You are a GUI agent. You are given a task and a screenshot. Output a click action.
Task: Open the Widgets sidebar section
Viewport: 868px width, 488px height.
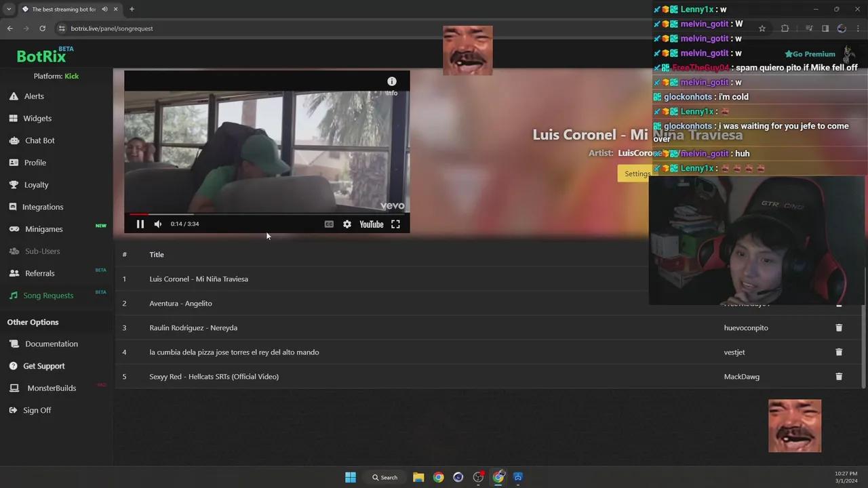click(37, 119)
